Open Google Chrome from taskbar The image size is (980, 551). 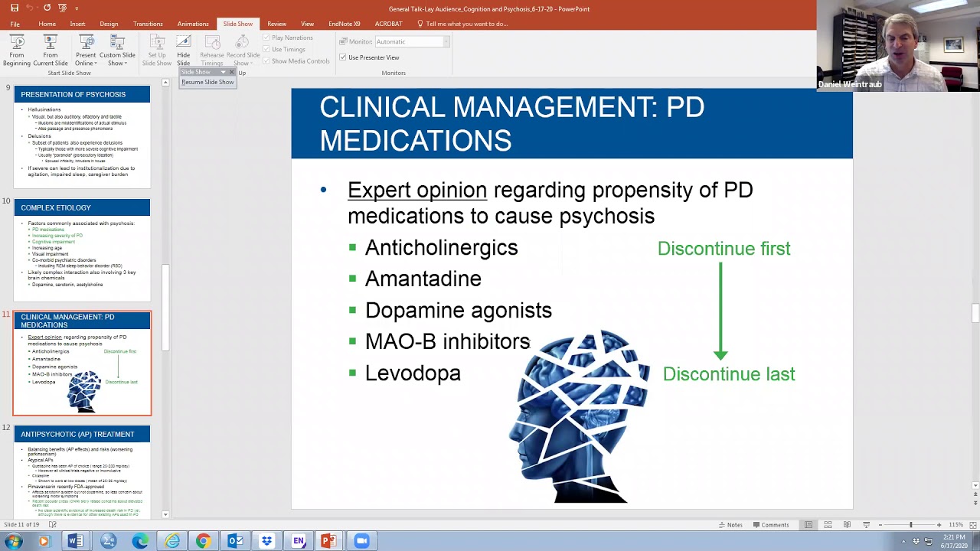[203, 541]
